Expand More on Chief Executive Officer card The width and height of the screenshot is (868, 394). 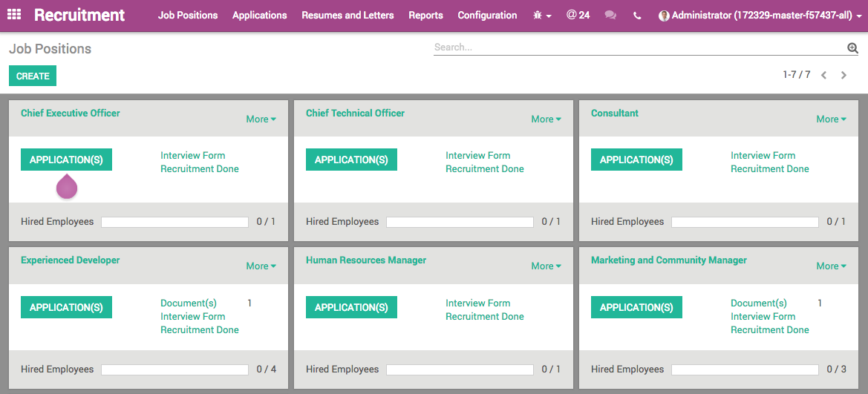[x=261, y=119]
